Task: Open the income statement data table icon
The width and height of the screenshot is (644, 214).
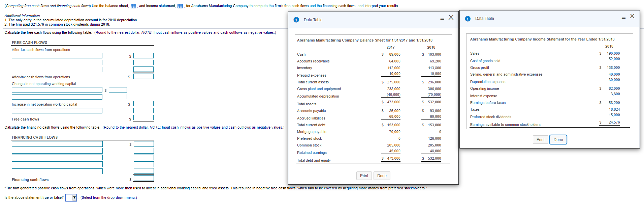Action: [x=180, y=6]
